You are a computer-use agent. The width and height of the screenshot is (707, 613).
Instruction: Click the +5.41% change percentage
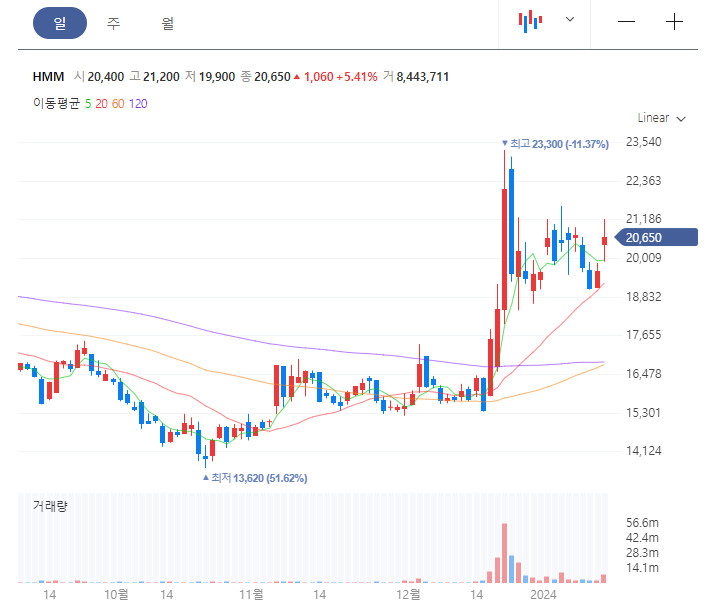point(357,77)
